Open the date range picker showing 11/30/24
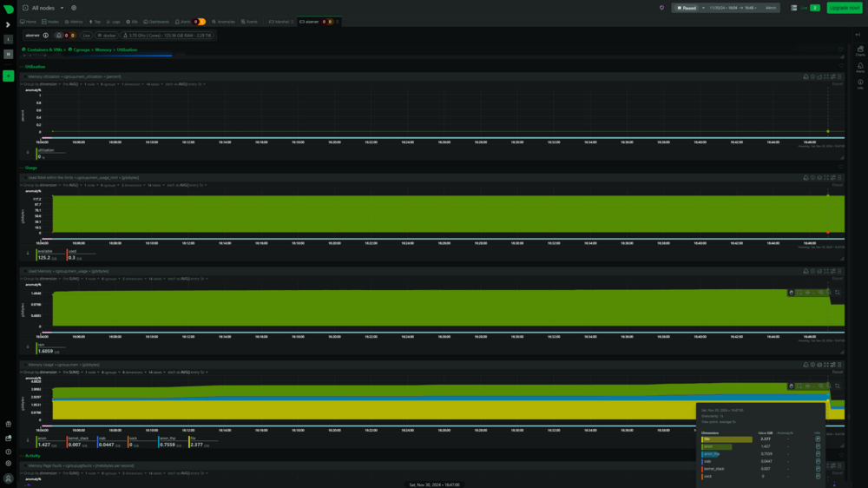The image size is (868, 488). point(743,9)
